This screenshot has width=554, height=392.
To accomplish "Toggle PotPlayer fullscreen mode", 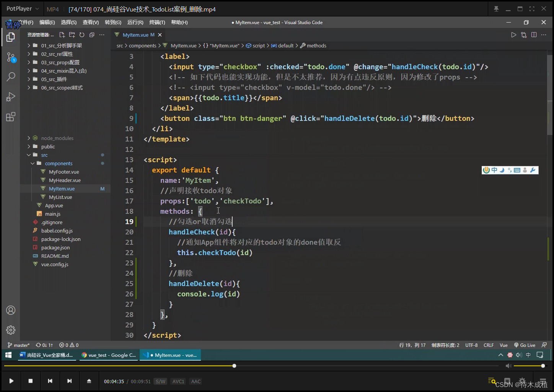I will coord(532,9).
